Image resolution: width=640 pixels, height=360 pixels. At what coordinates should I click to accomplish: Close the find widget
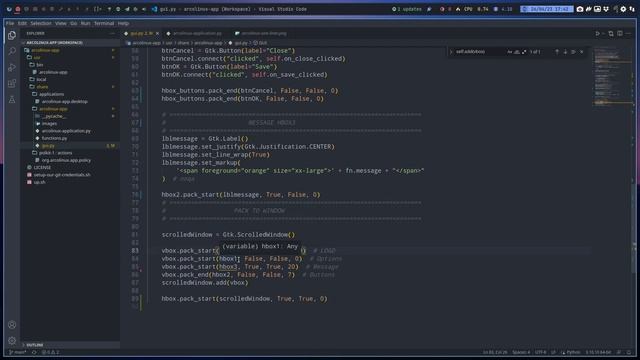(582, 52)
